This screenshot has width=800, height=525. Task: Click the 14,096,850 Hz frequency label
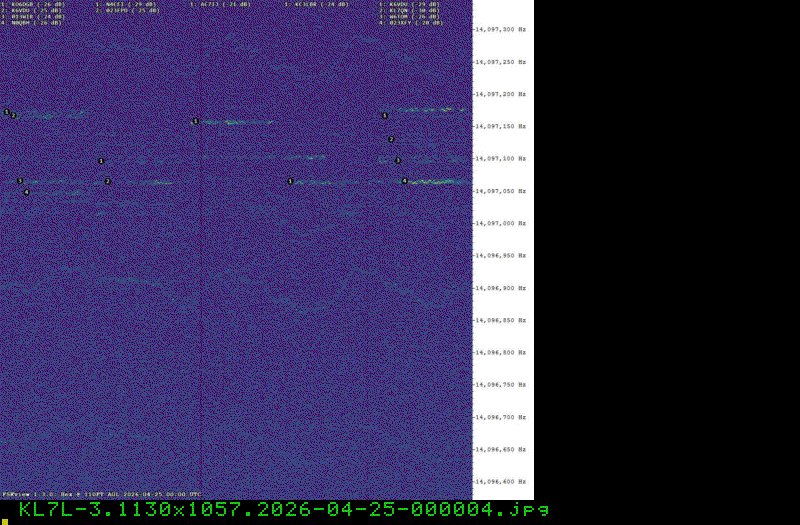pyautogui.click(x=500, y=320)
